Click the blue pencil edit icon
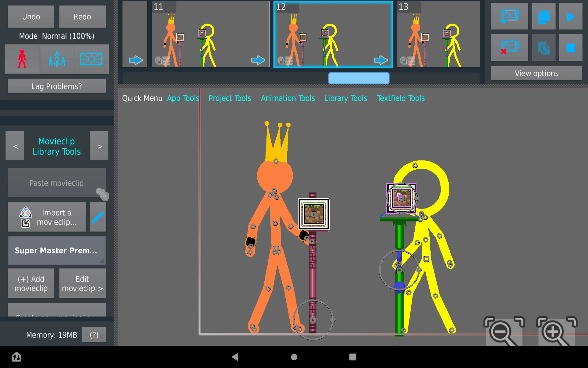The height and width of the screenshot is (368, 588). [98, 217]
